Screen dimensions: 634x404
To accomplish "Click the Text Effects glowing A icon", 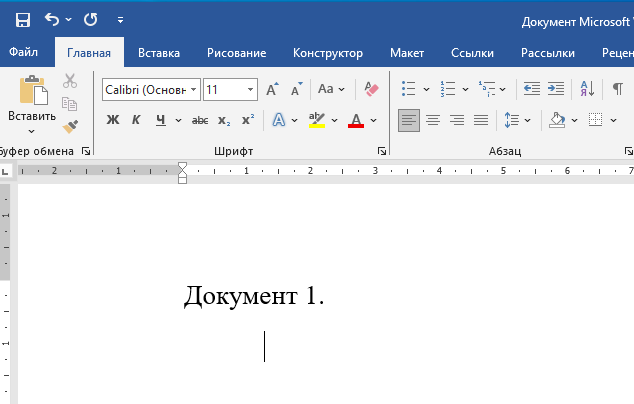I will click(x=279, y=120).
